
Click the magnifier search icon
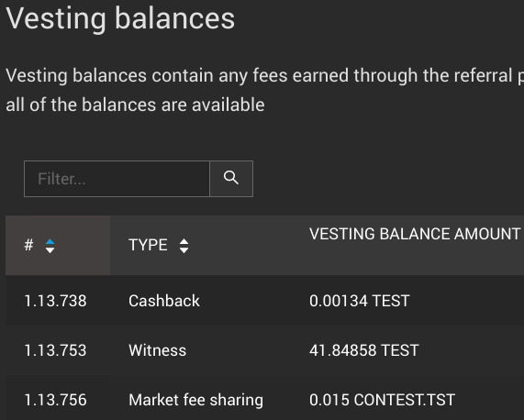click(231, 178)
